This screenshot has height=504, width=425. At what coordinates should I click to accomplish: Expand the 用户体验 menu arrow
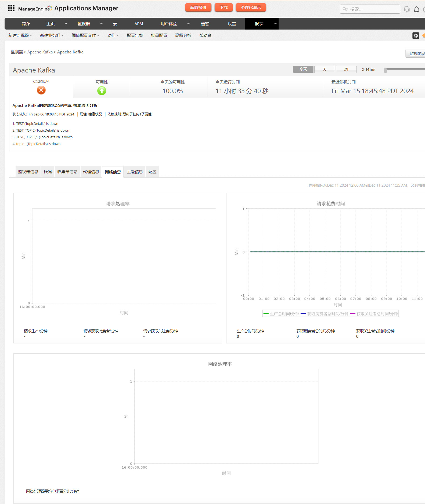tap(188, 24)
